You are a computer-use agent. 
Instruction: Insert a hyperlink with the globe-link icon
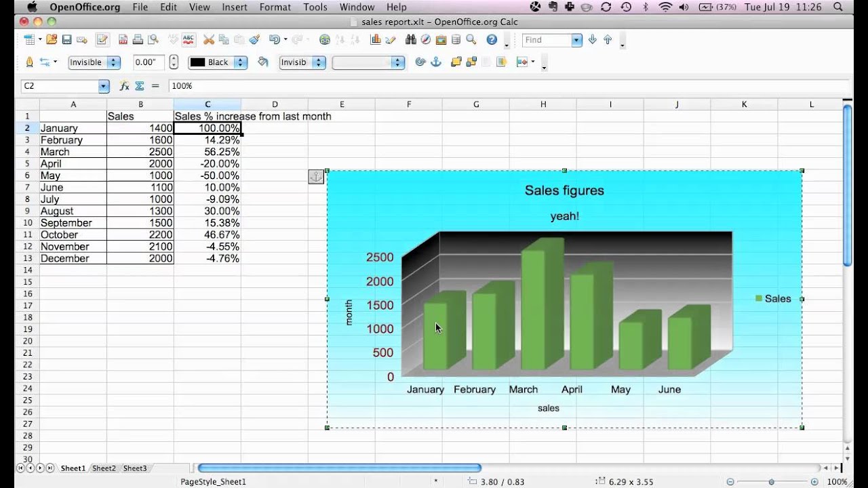pyautogui.click(x=325, y=40)
